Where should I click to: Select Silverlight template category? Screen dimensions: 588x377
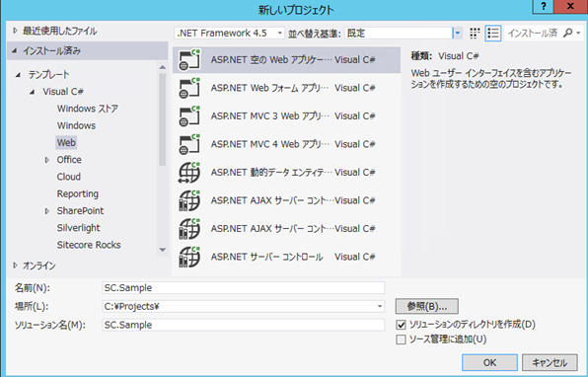tap(78, 228)
